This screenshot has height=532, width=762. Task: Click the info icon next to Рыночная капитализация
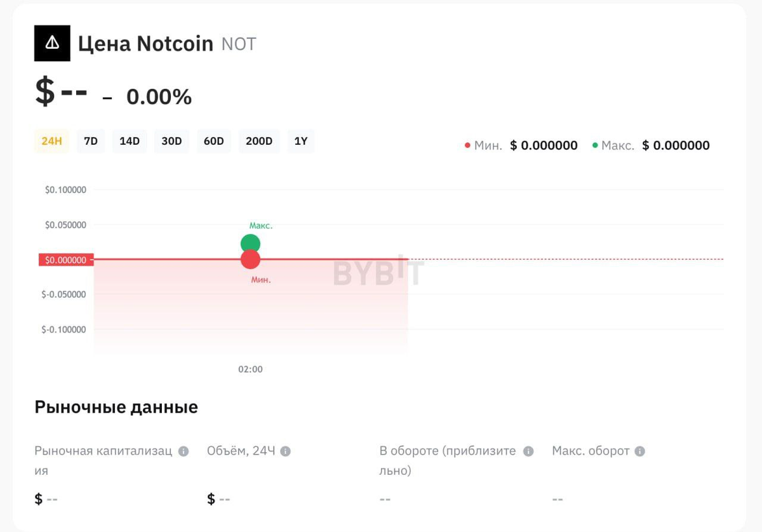click(184, 451)
